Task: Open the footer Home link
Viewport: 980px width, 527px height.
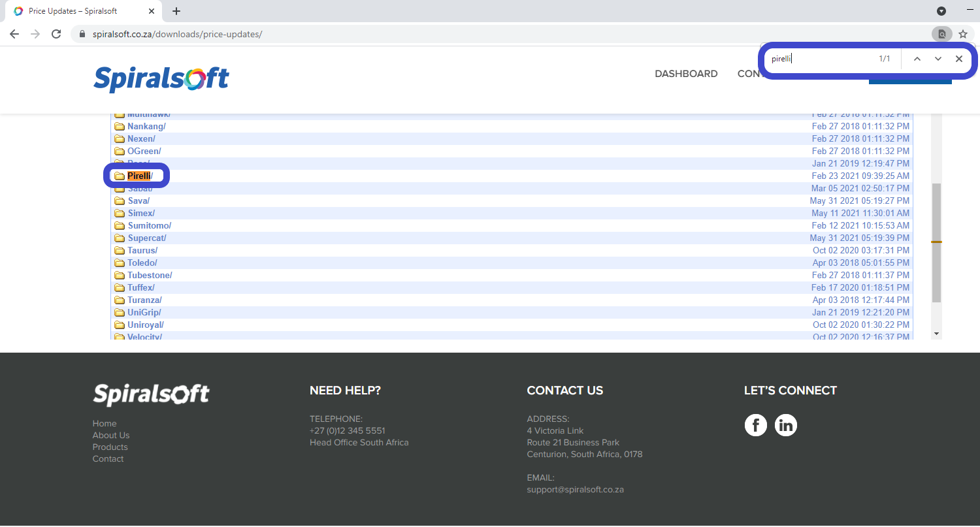Action: pos(105,423)
